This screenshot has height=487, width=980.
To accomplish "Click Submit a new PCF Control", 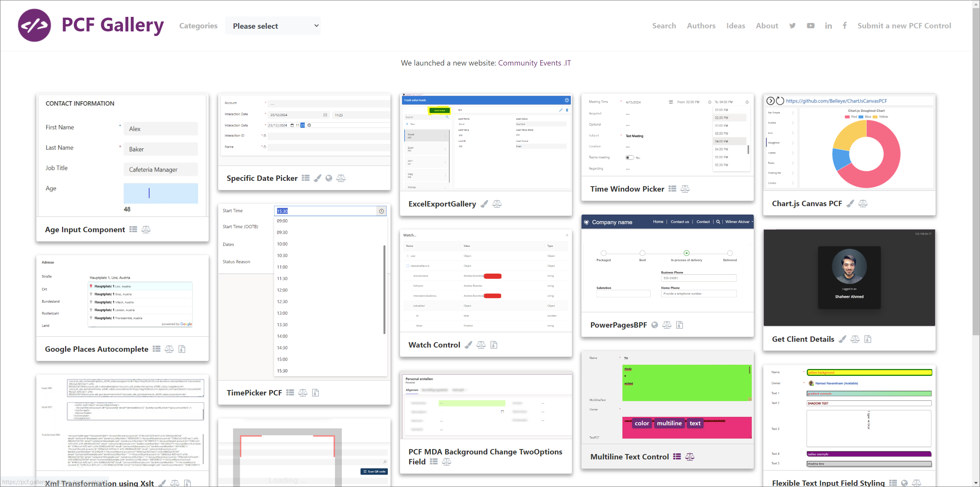I will coord(904,26).
